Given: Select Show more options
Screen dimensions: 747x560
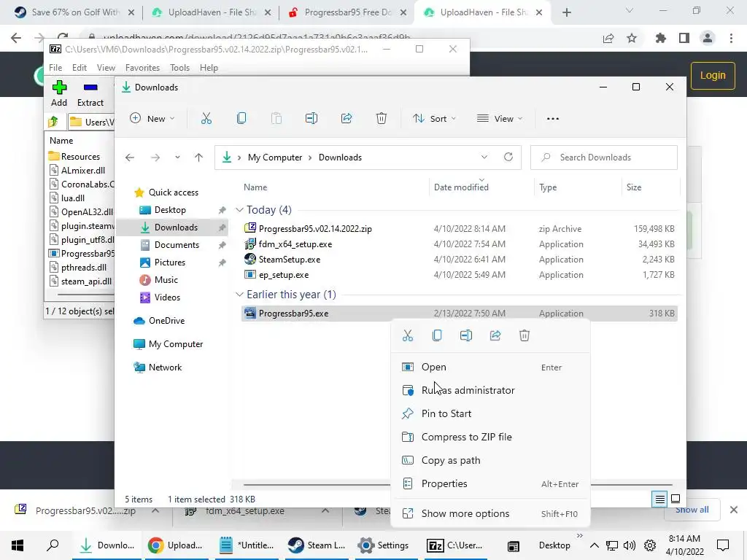Looking at the screenshot, I should pos(490,513).
